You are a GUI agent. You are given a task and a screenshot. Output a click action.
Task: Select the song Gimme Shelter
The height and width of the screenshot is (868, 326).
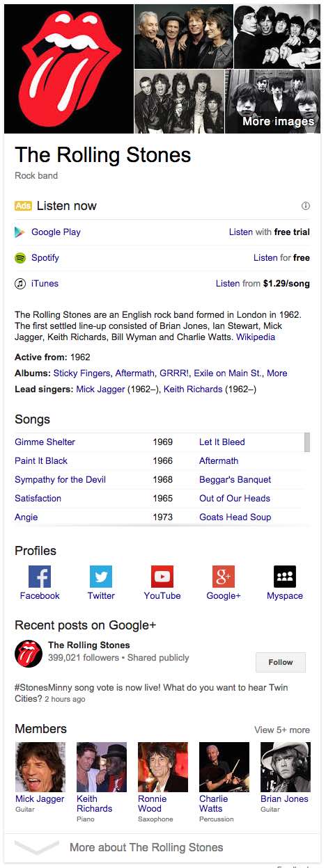click(x=45, y=442)
